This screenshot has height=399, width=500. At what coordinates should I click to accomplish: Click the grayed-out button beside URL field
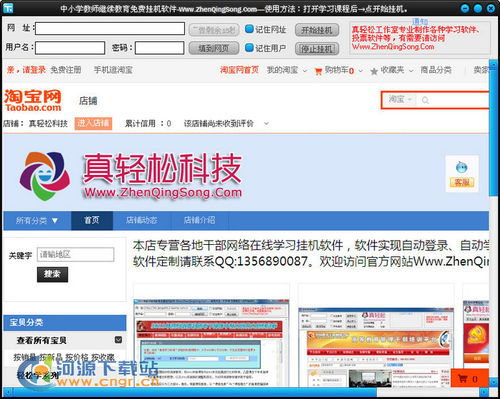(x=214, y=30)
